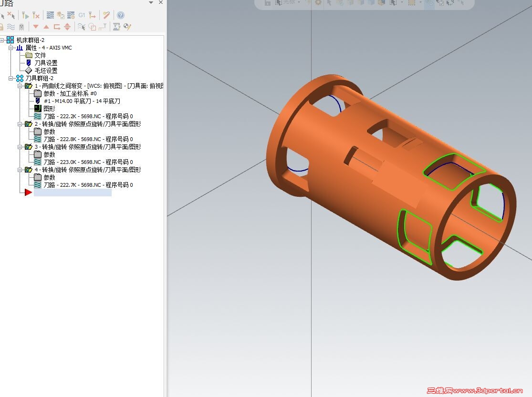Viewport: 532px width, 397px height.
Task: Open 参数 under operation 2
Action: tap(49, 132)
